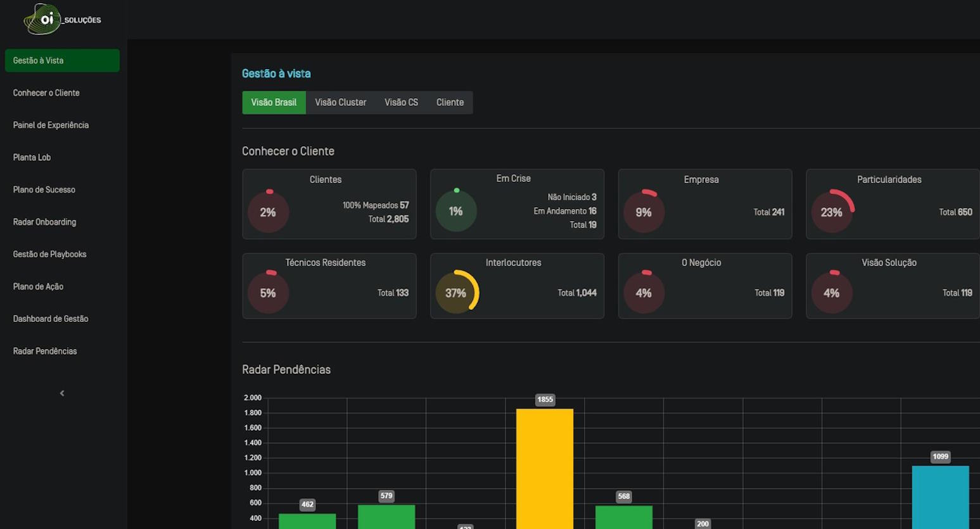Viewport: 980px width, 529px height.
Task: Collapse the sidebar with the chevron arrow
Action: click(x=62, y=393)
